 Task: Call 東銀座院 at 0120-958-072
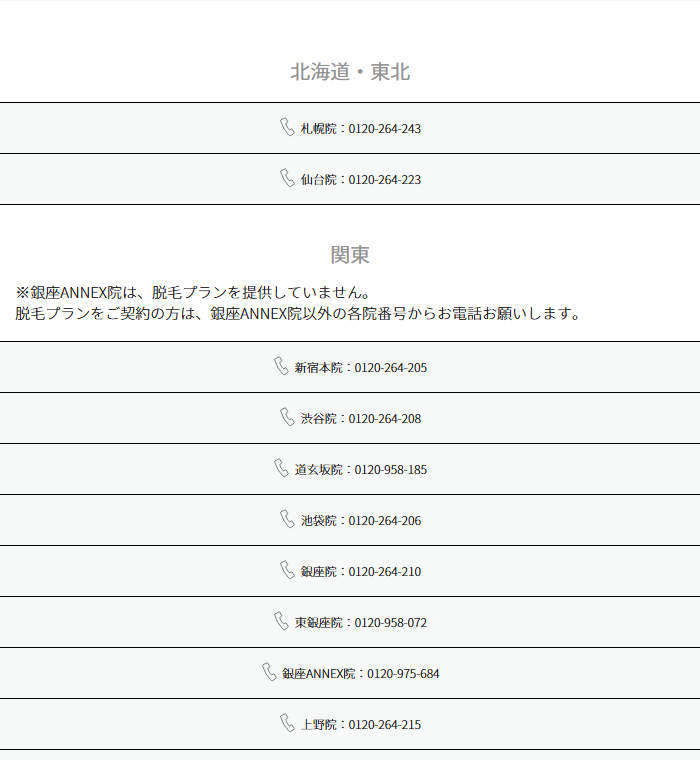point(350,622)
